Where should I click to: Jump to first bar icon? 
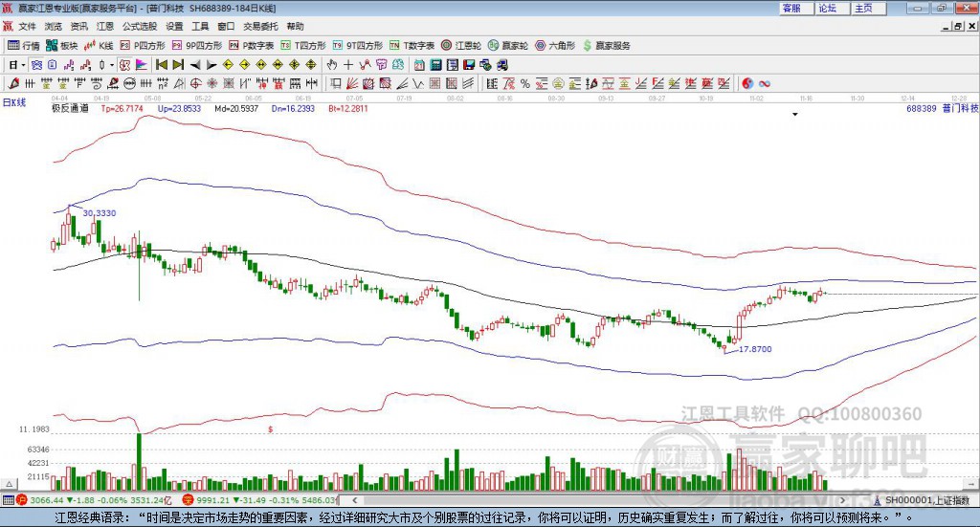[x=161, y=65]
